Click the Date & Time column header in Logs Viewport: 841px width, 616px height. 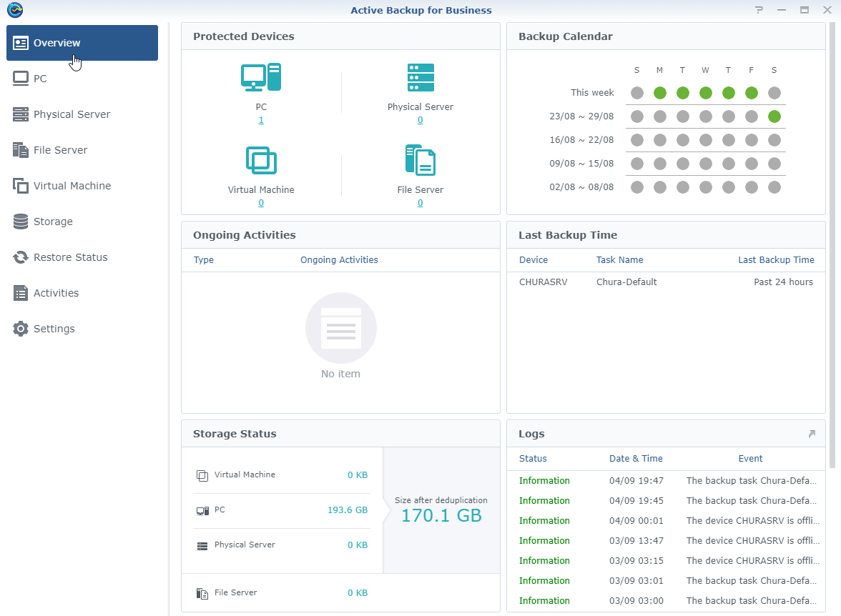[x=636, y=459]
